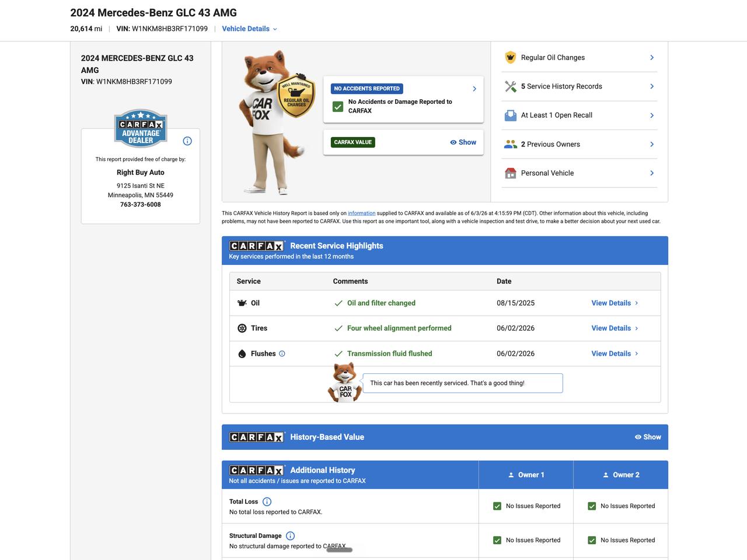Click the Owner 2 column header

tap(620, 475)
